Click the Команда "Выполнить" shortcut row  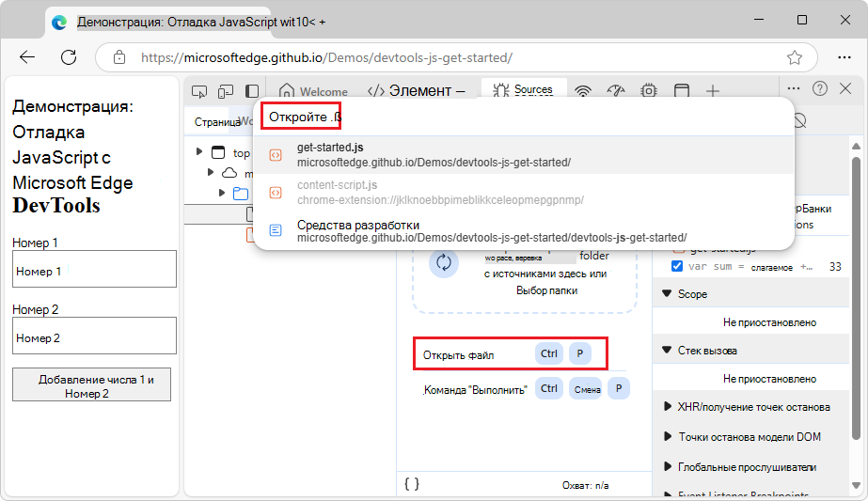pos(526,389)
